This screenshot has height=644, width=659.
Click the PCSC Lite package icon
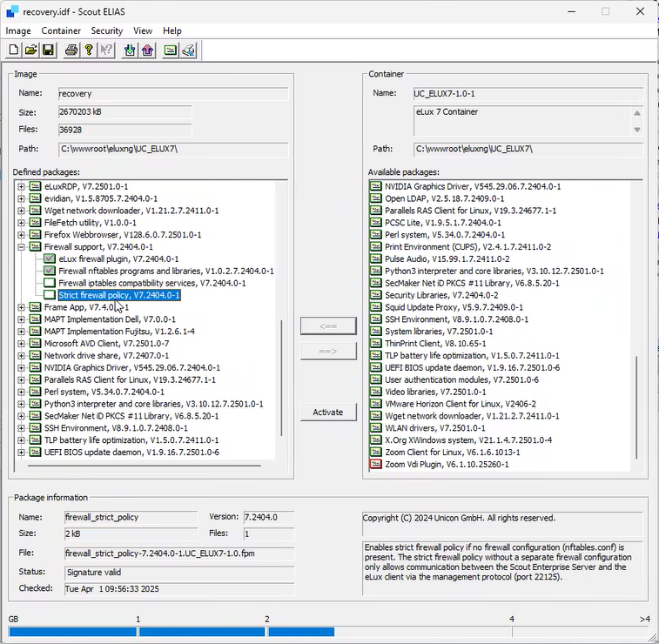click(x=375, y=222)
